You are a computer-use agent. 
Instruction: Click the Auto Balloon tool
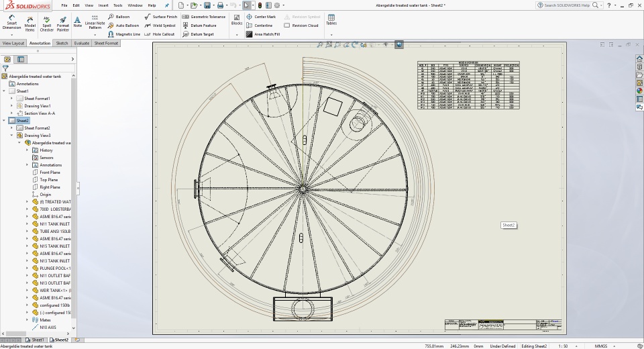click(123, 26)
